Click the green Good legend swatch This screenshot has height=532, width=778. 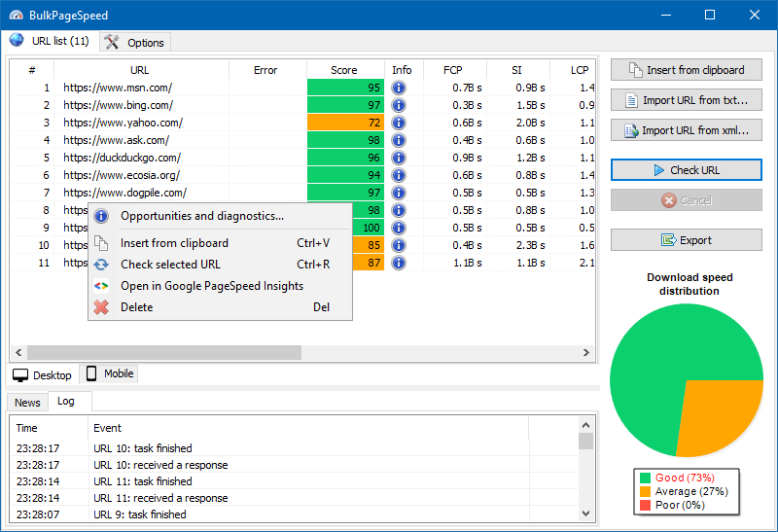645,478
